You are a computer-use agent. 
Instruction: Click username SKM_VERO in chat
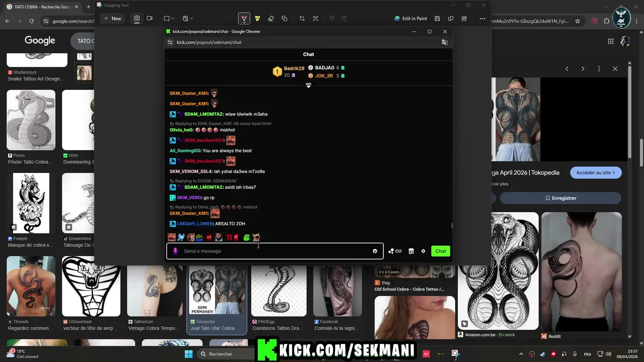pos(189,198)
